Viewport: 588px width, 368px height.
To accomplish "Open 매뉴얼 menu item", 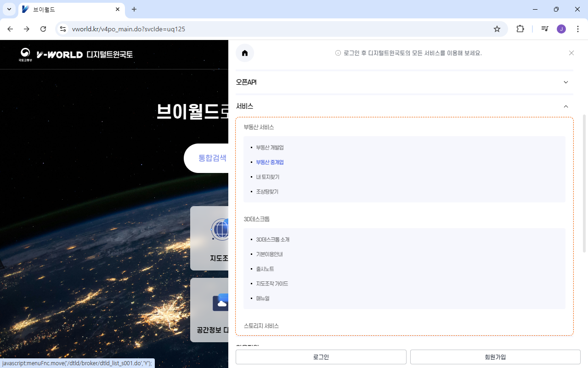I will 263,299.
